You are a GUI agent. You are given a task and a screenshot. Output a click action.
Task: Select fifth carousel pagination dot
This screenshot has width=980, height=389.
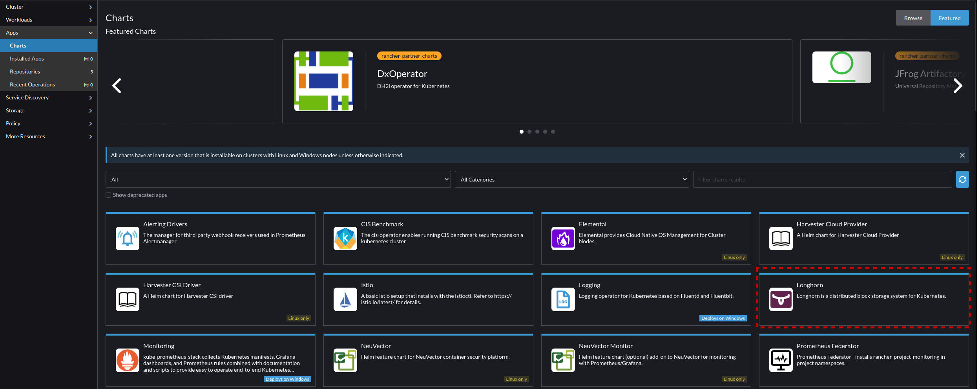(553, 132)
